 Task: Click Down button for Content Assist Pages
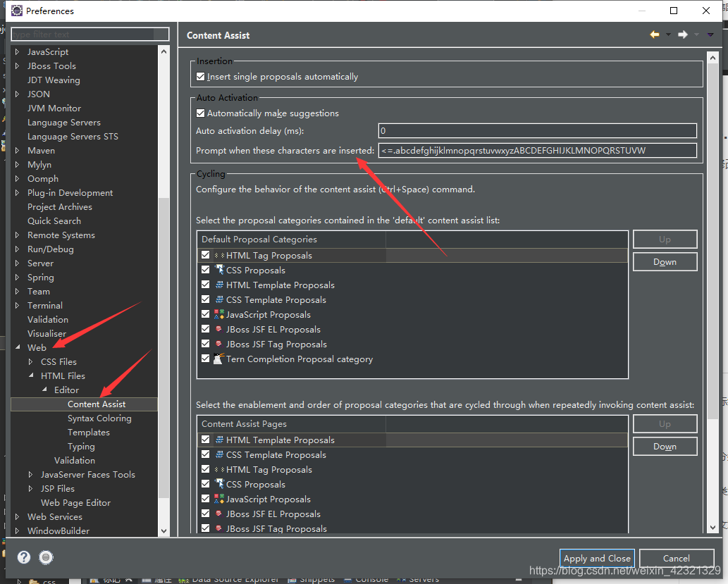(x=665, y=447)
